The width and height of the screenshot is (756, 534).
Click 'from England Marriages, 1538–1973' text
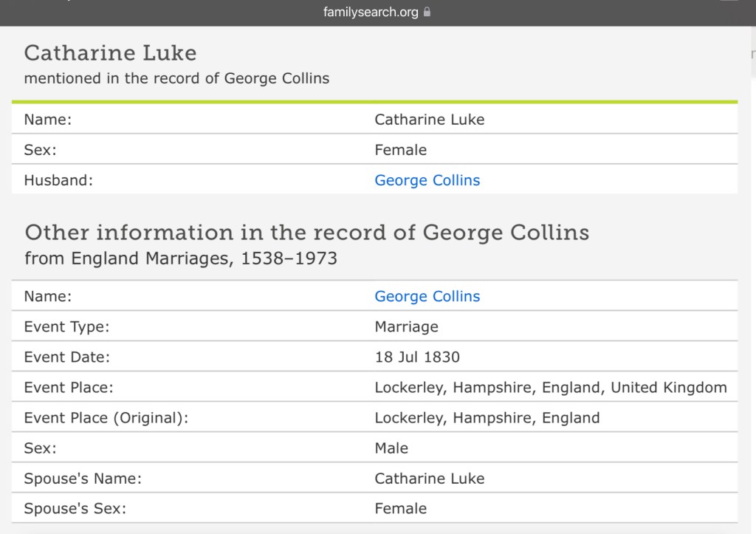point(181,259)
